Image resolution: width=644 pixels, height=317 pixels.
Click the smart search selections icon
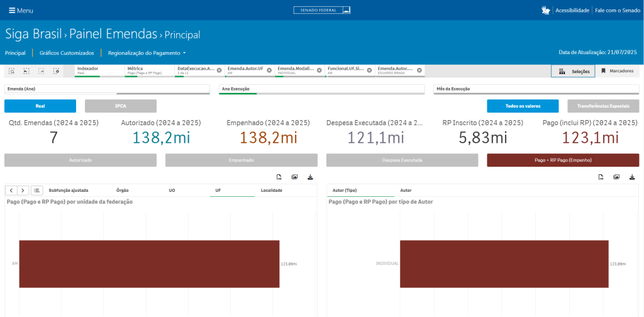[x=12, y=71]
